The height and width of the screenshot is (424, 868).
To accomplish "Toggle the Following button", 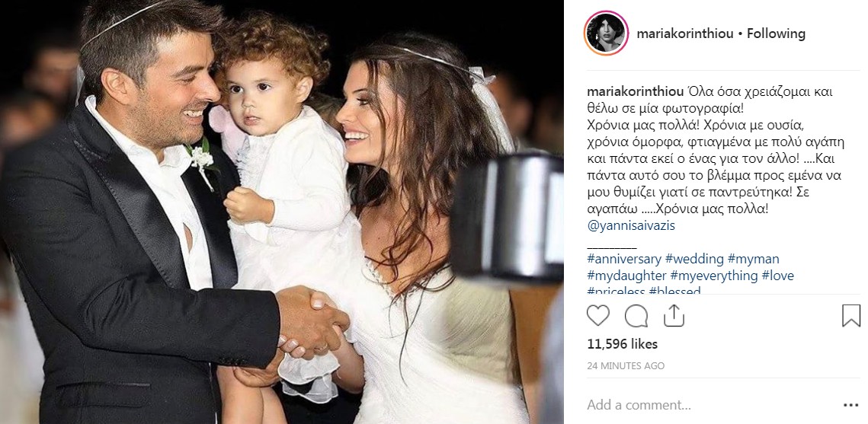I will pyautogui.click(x=776, y=33).
